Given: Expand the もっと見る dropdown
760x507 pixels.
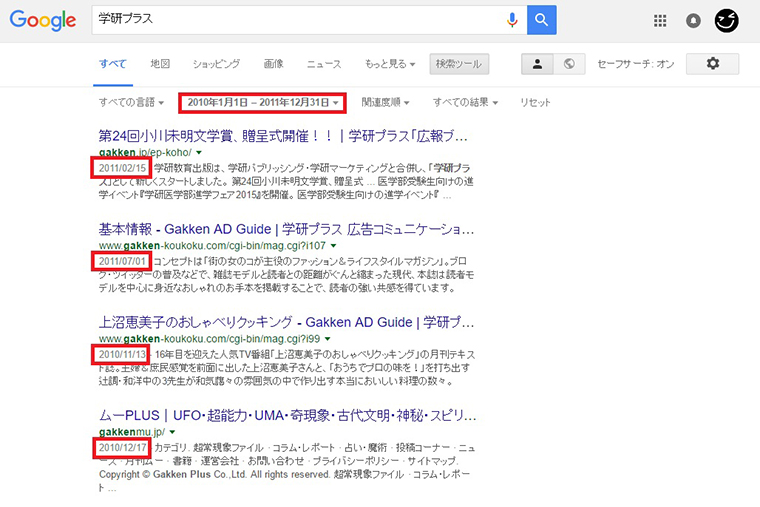Looking at the screenshot, I should [x=390, y=64].
